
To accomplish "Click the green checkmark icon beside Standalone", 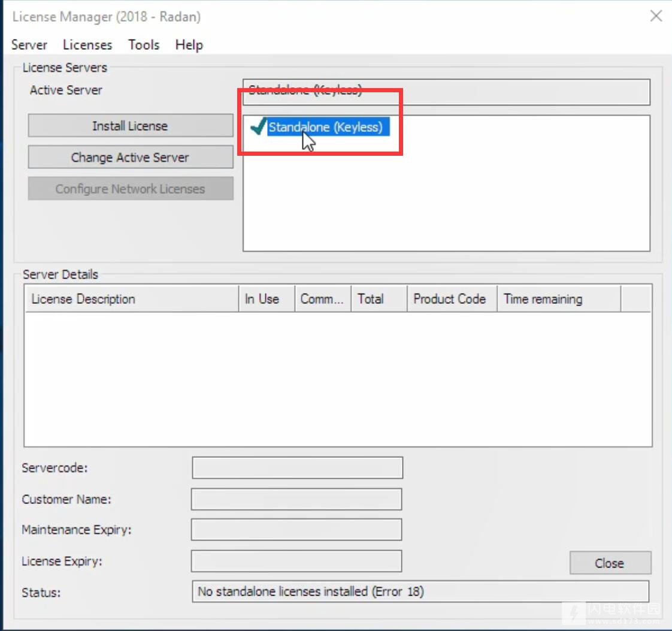I will [258, 126].
